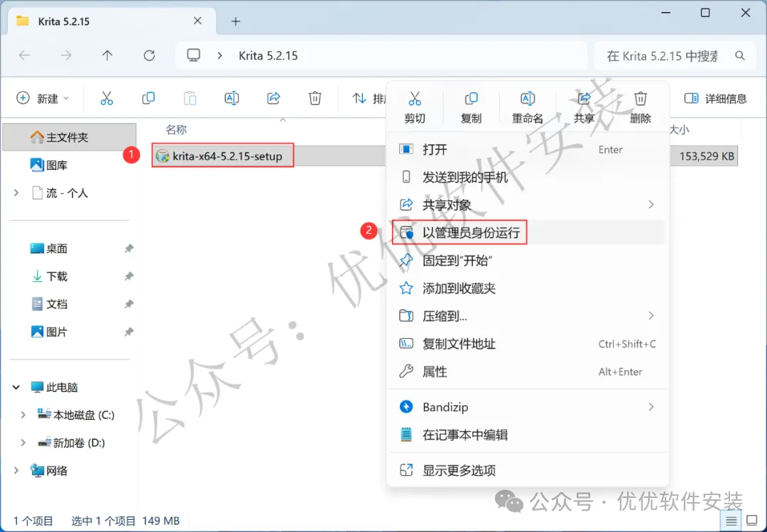This screenshot has width=767, height=532.
Task: Cut via the toolbar scissors icon
Action: pyautogui.click(x=106, y=98)
